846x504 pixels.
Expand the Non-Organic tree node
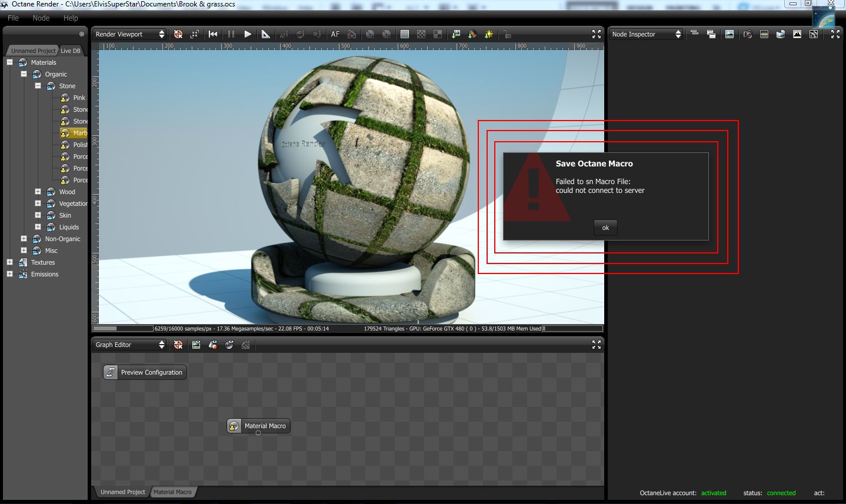[x=24, y=238]
